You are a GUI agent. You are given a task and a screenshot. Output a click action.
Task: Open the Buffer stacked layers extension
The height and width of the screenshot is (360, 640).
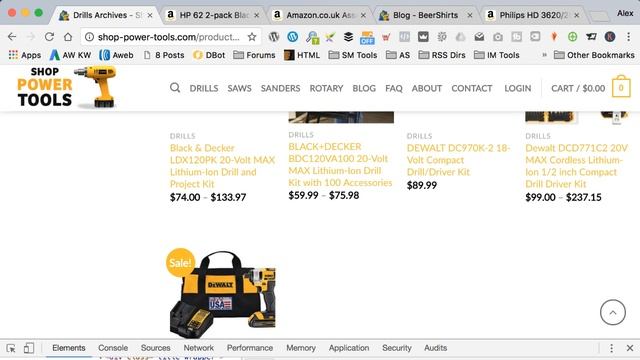pyautogui.click(x=348, y=37)
